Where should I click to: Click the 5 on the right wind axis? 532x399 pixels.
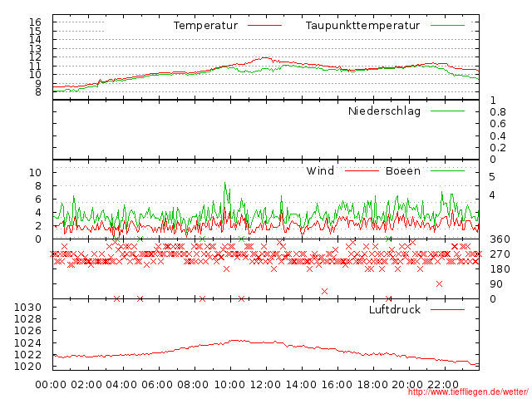click(492, 177)
